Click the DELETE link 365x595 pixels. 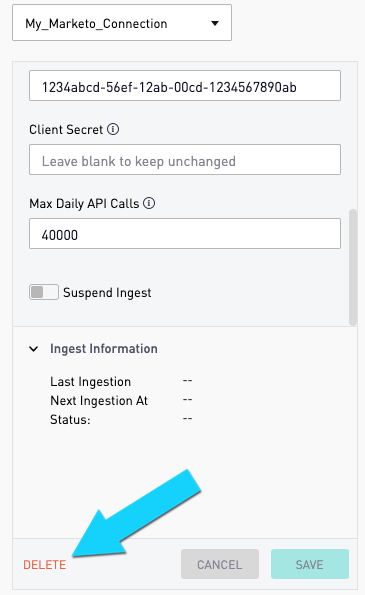[x=44, y=565]
